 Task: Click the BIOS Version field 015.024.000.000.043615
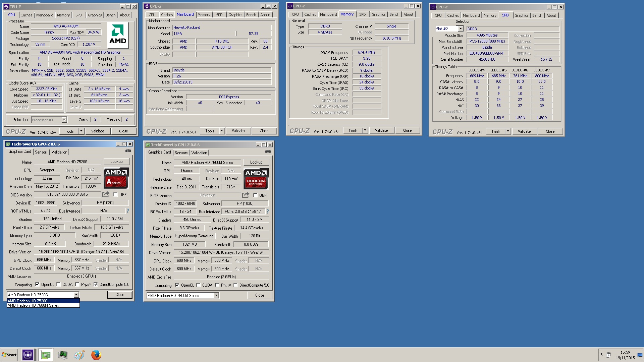[67, 194]
